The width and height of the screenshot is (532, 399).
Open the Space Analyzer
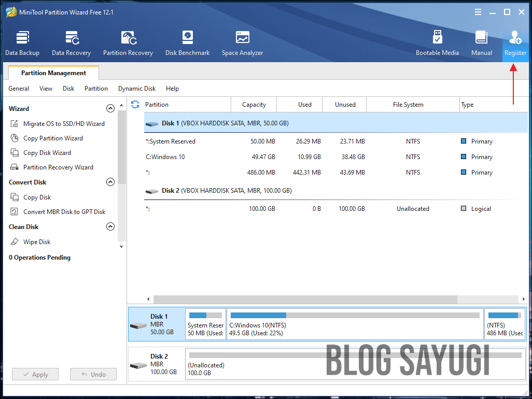[242, 42]
